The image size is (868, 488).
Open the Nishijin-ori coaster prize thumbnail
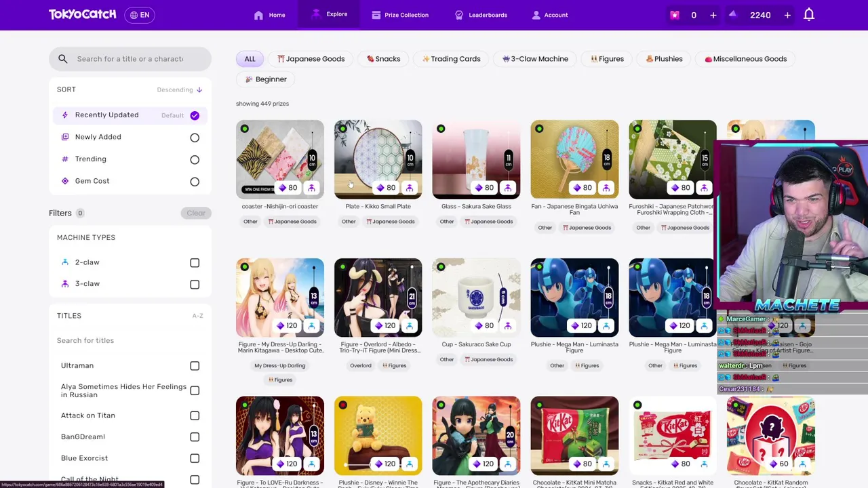pos(280,159)
